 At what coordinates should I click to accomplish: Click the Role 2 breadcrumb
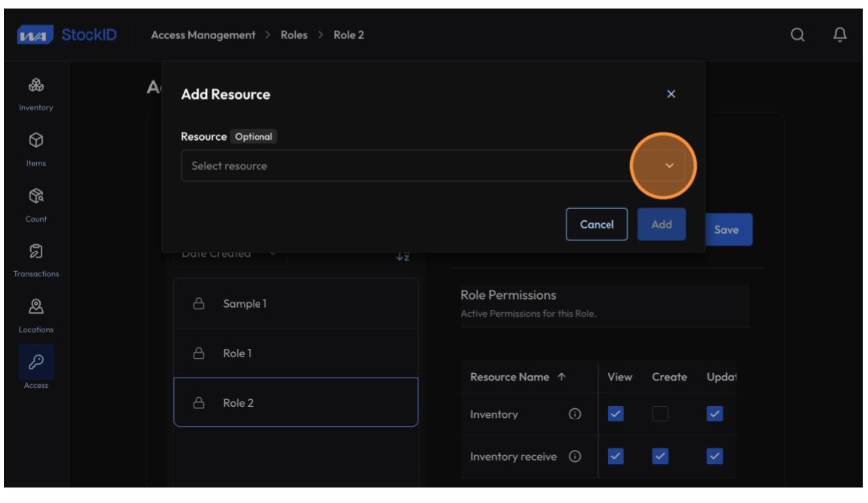tap(349, 35)
